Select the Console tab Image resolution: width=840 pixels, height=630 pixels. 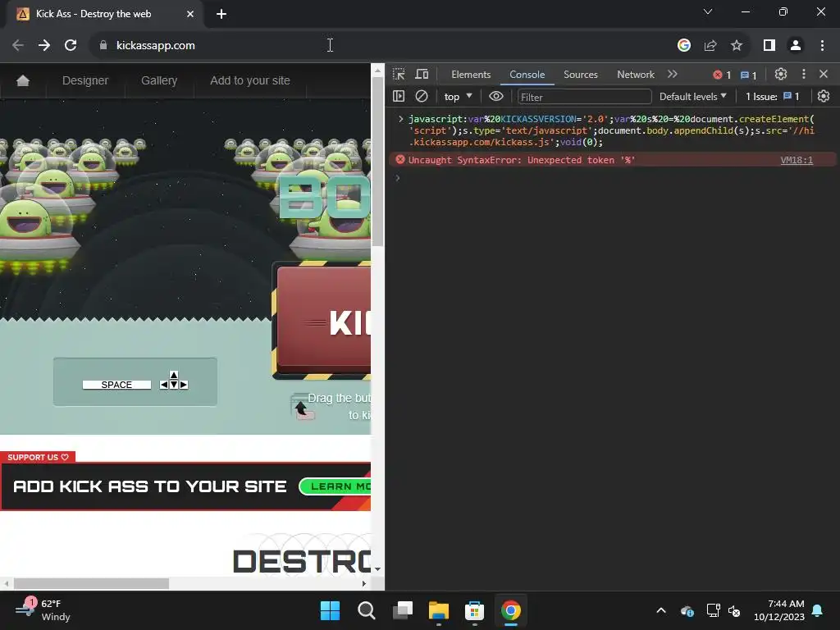click(x=527, y=75)
